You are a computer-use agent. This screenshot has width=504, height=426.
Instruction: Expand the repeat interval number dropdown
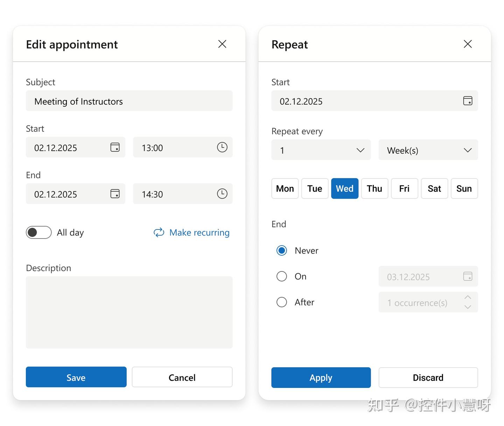321,150
